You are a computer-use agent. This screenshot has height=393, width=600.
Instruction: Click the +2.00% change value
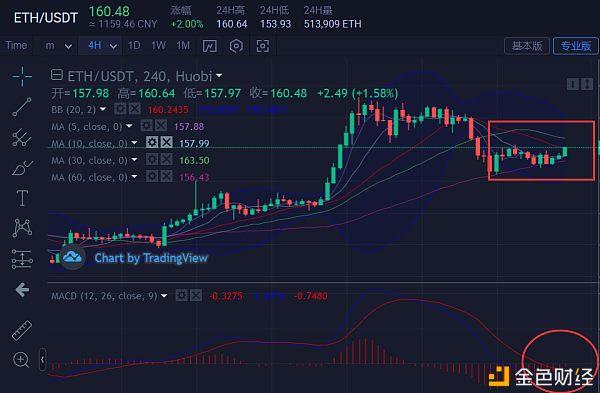click(x=187, y=24)
